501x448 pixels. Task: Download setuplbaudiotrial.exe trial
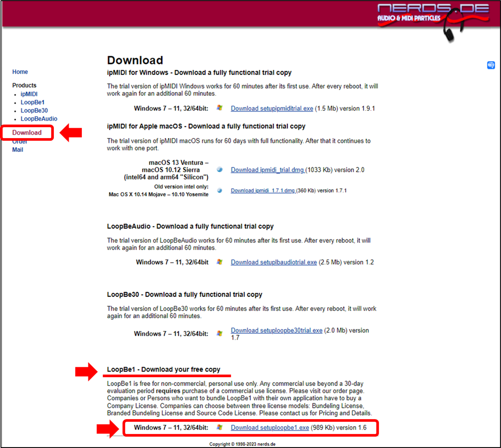pyautogui.click(x=274, y=262)
